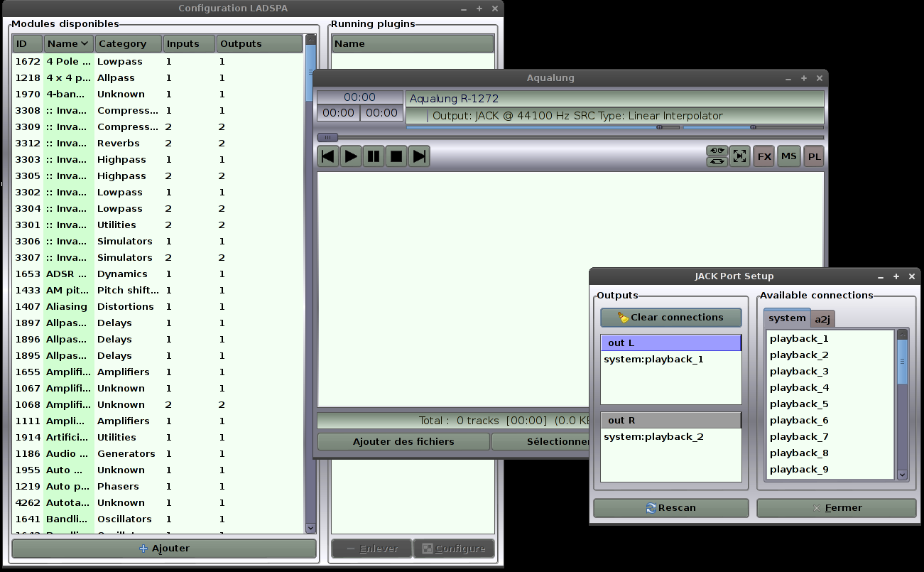Click the modules list scroll-down arrow

[x=310, y=528]
